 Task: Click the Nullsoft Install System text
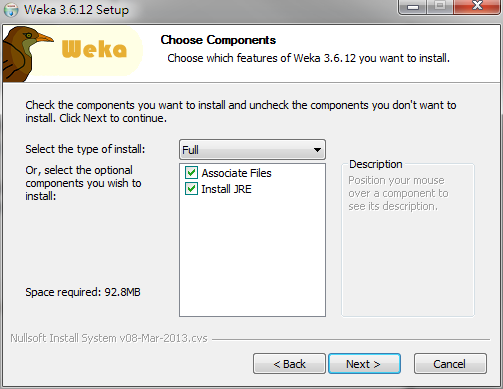109,338
